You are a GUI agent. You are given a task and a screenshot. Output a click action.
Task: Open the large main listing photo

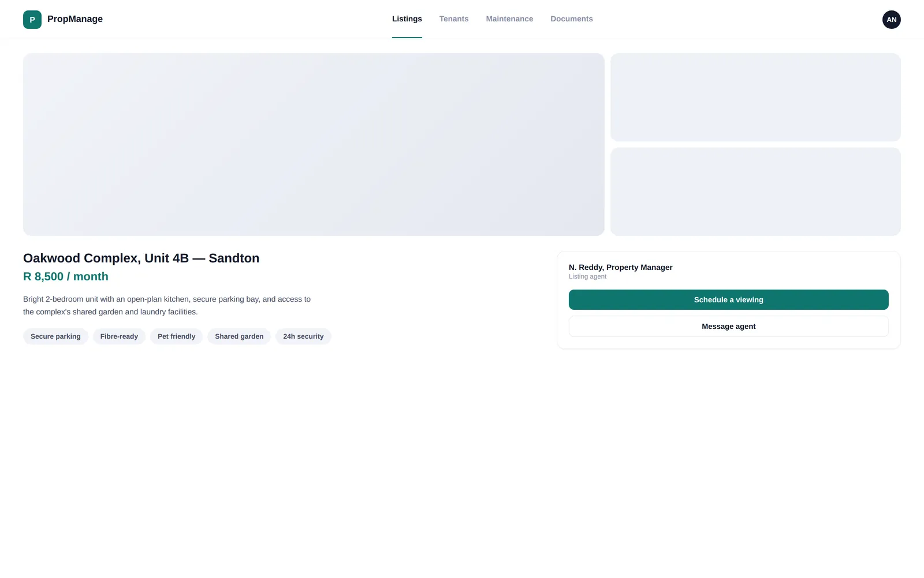[x=314, y=144]
